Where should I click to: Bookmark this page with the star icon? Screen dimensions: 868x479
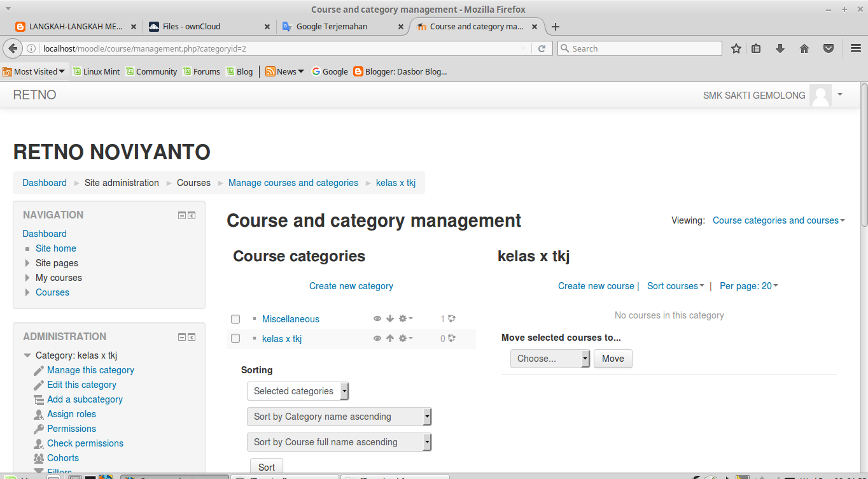(x=736, y=48)
